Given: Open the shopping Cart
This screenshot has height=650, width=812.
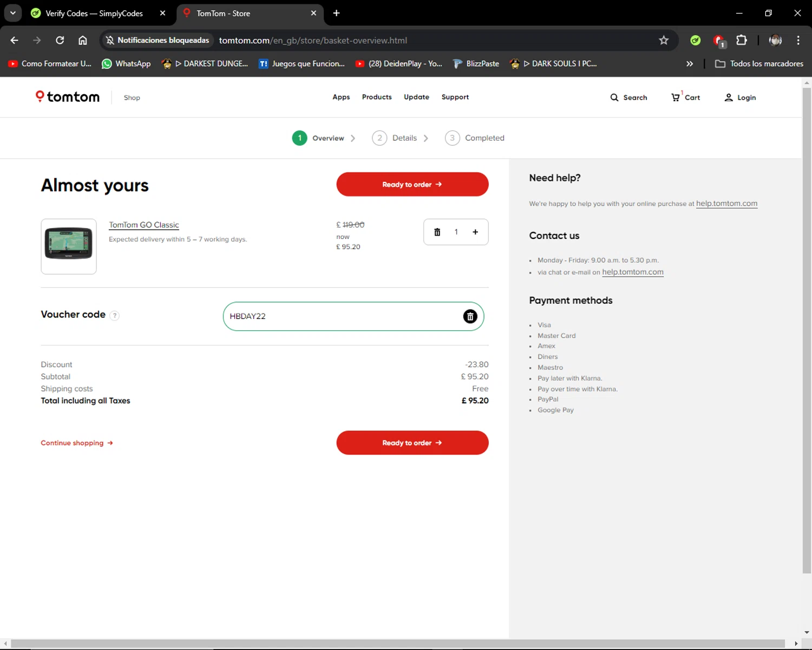Looking at the screenshot, I should click(x=685, y=97).
